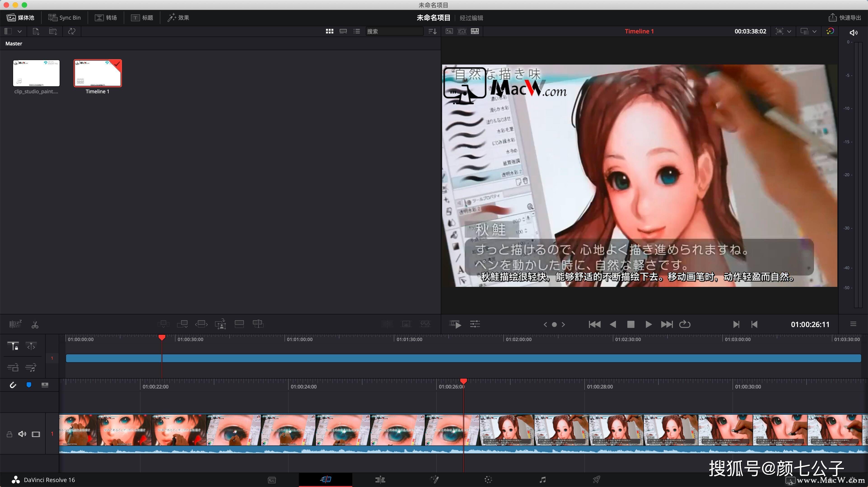Image resolution: width=868 pixels, height=487 pixels.
Task: Open the Transitions (转场) tab
Action: coord(106,18)
